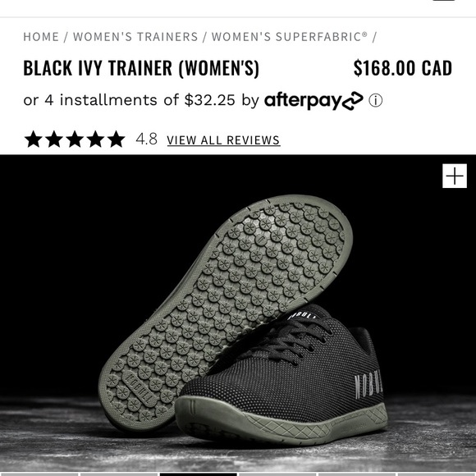Select the active black gallery slide indicator
The width and height of the screenshot is (476, 476).
pos(199,474)
